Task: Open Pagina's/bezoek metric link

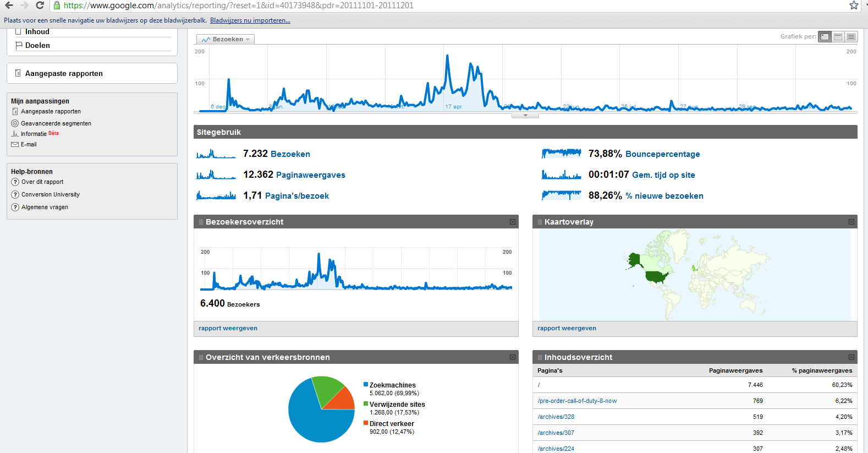Action: pos(297,196)
